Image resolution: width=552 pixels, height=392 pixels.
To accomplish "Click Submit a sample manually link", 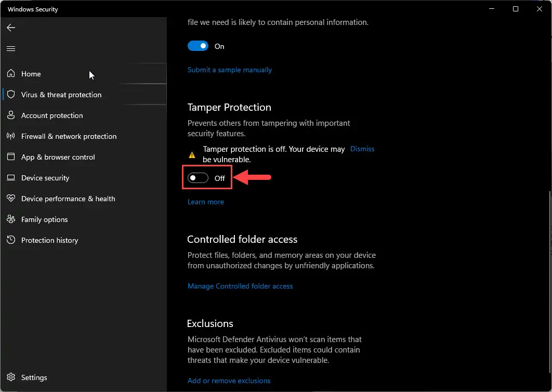I will pyautogui.click(x=230, y=70).
